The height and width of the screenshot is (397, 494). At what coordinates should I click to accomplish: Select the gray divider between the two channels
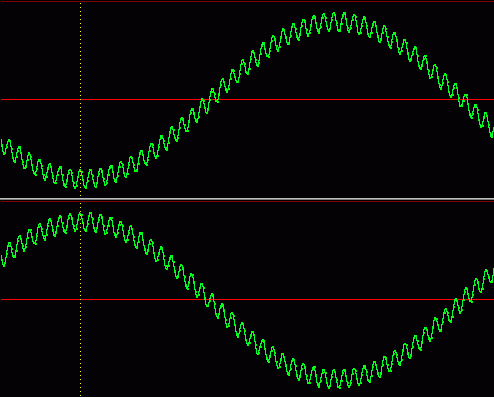click(247, 199)
